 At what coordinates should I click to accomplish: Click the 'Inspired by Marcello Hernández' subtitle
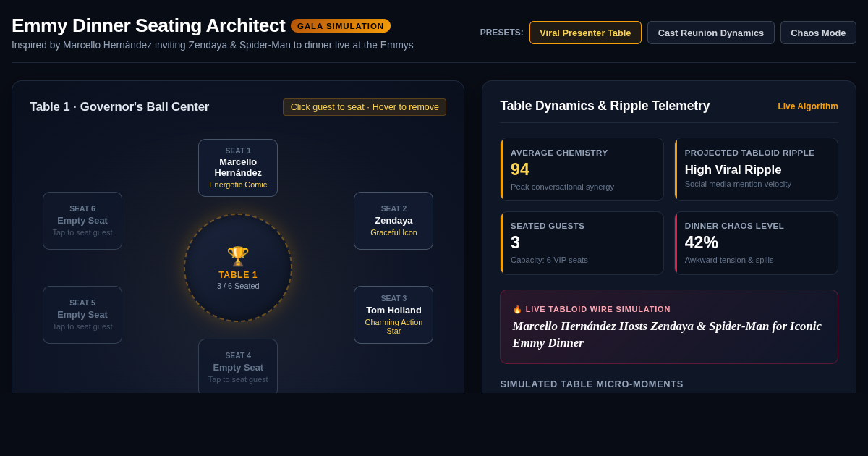pyautogui.click(x=213, y=45)
